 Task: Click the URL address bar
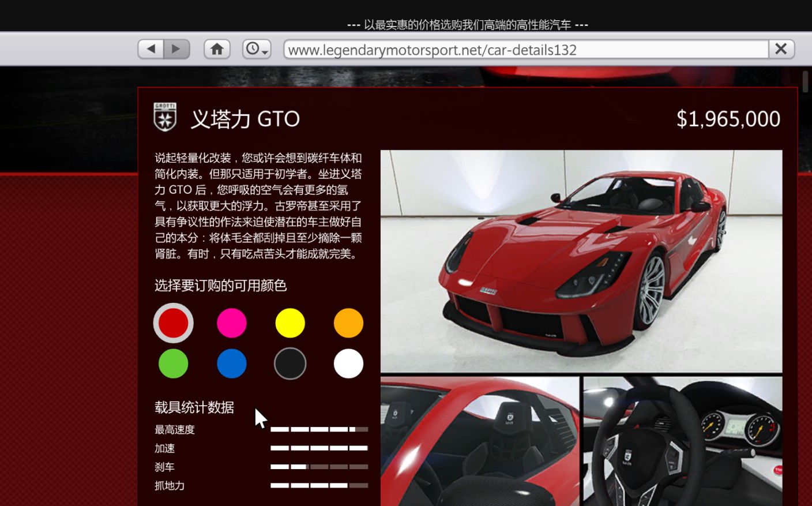[x=526, y=50]
